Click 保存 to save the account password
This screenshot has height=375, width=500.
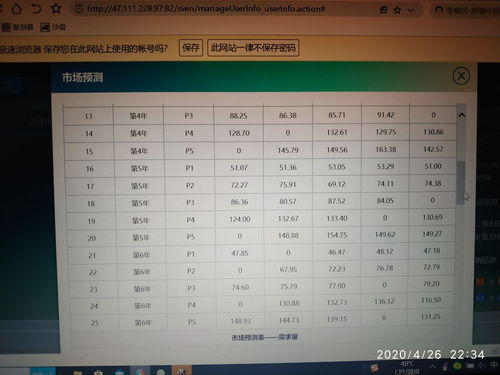(191, 48)
